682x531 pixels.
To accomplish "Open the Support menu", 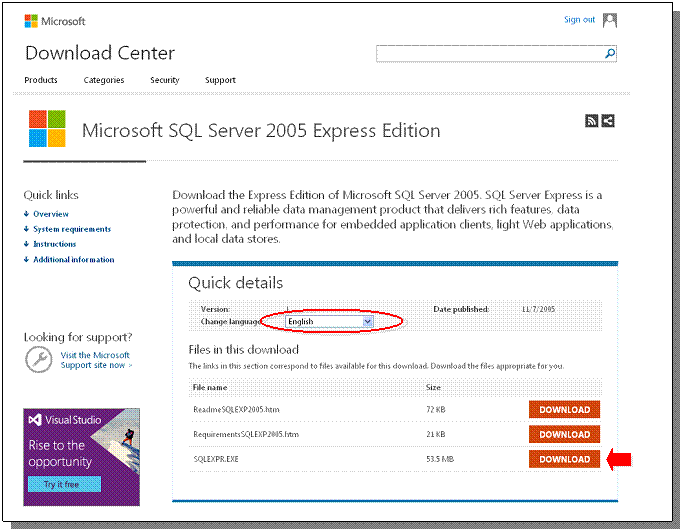I will point(220,80).
